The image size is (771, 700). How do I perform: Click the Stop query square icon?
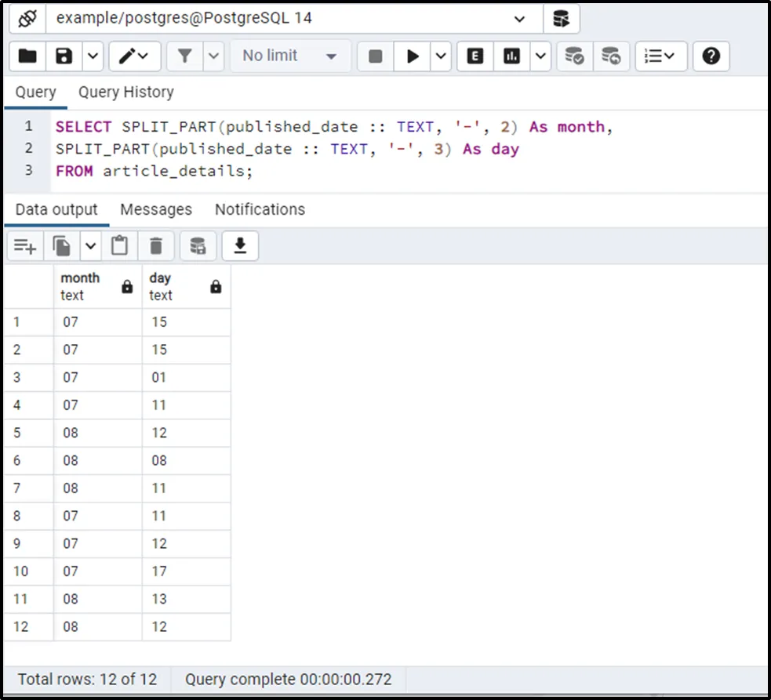pyautogui.click(x=375, y=56)
